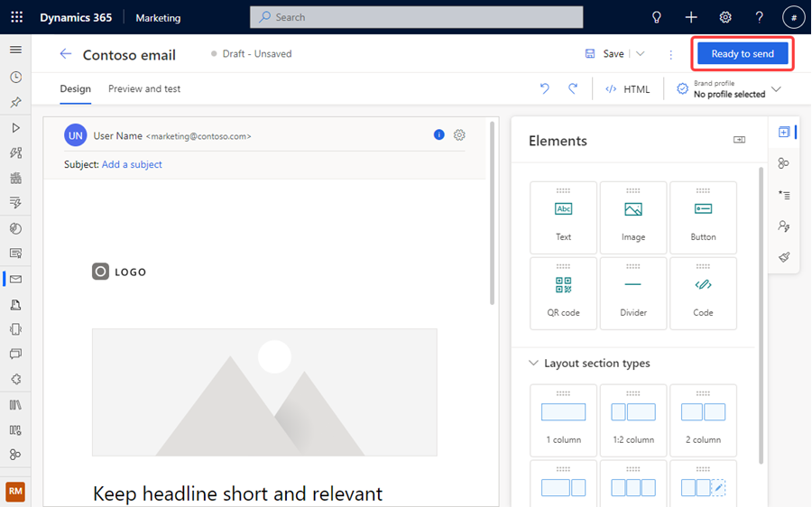Open the Marketing app name
Viewport: 812px width, 507px height.
158,18
